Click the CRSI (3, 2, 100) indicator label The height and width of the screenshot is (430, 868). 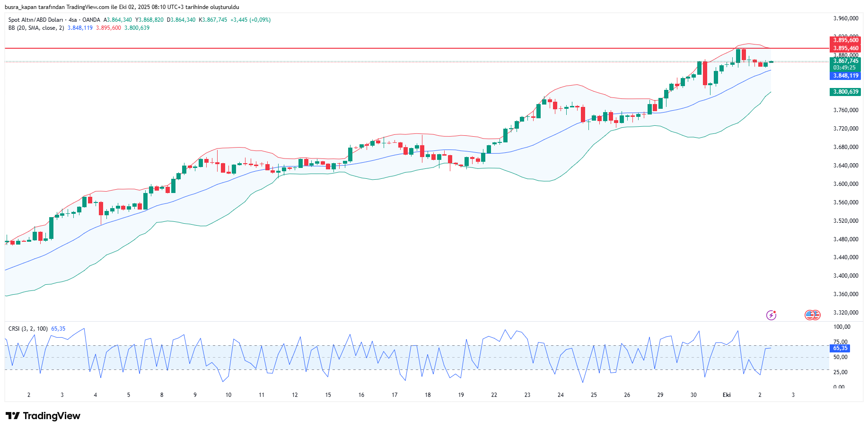pyautogui.click(x=28, y=329)
